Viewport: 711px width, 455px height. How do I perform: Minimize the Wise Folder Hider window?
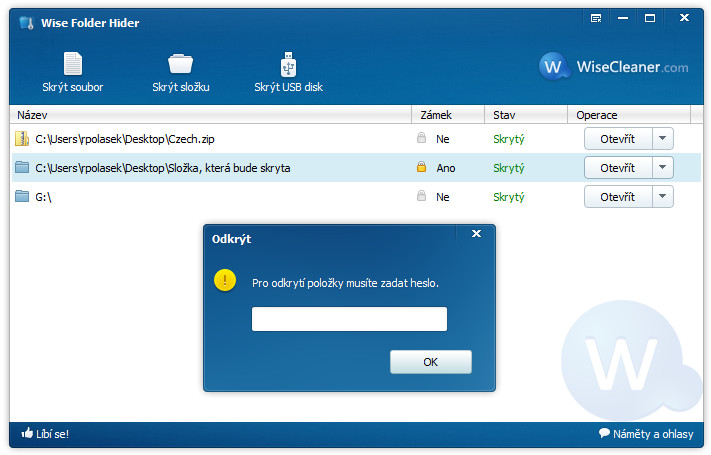pyautogui.click(x=623, y=18)
